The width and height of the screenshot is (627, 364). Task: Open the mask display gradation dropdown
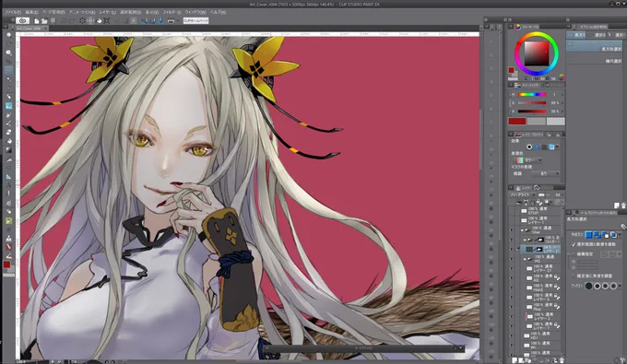[546, 173]
